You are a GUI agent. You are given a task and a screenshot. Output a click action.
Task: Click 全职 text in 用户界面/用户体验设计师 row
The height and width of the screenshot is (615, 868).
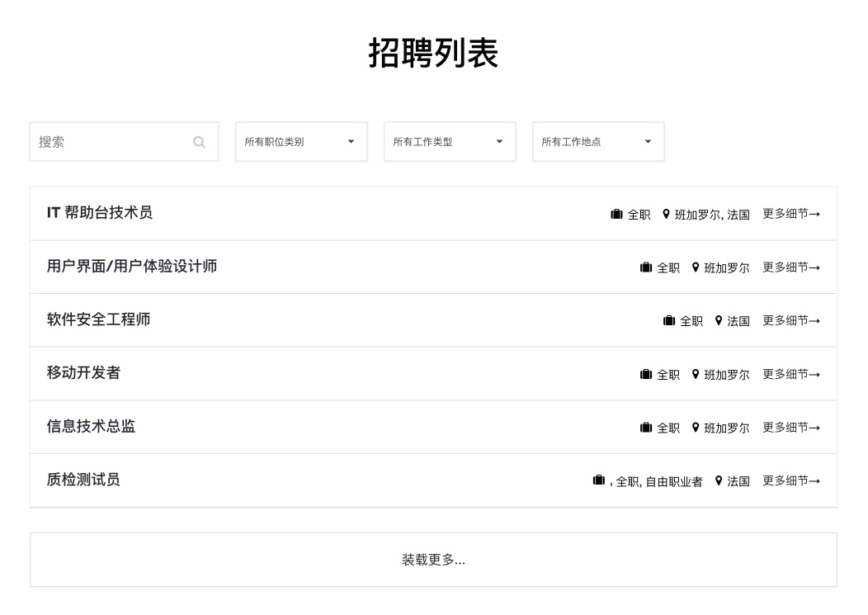pyautogui.click(x=668, y=268)
